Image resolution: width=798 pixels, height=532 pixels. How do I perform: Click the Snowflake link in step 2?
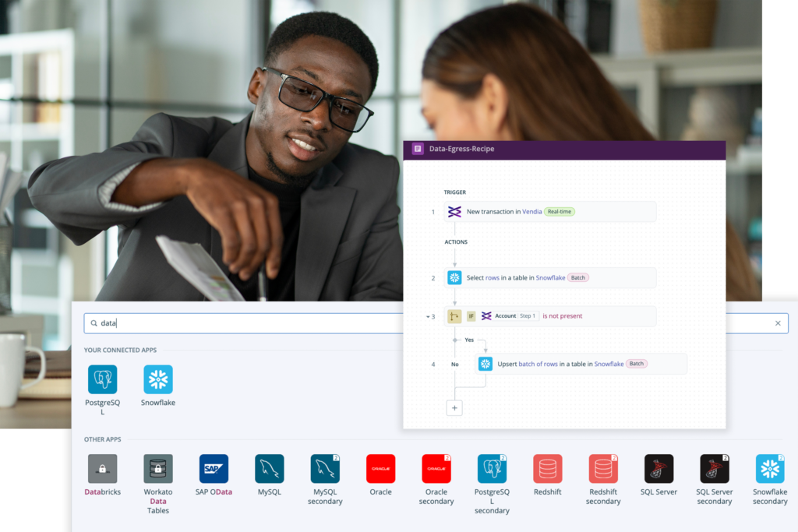click(550, 278)
